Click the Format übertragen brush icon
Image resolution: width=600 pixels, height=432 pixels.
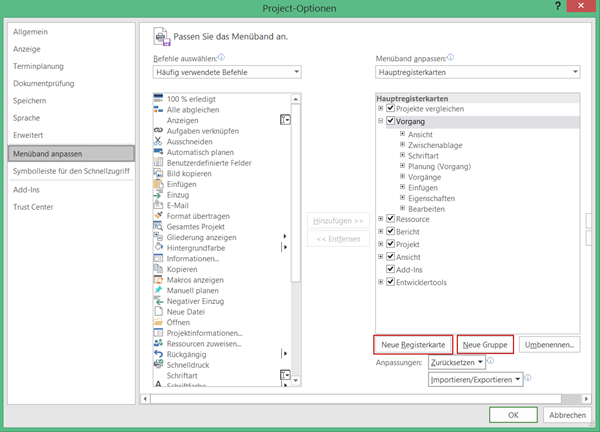tap(158, 216)
